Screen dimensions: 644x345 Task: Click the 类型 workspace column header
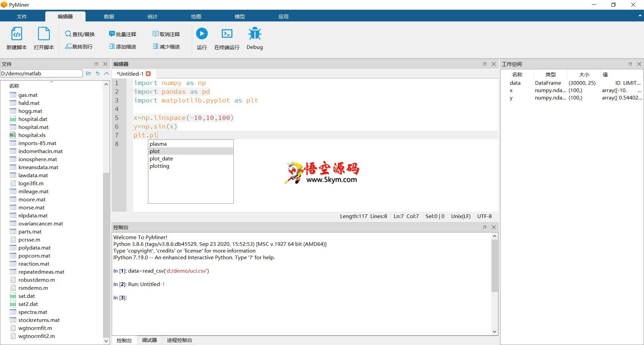click(x=550, y=74)
